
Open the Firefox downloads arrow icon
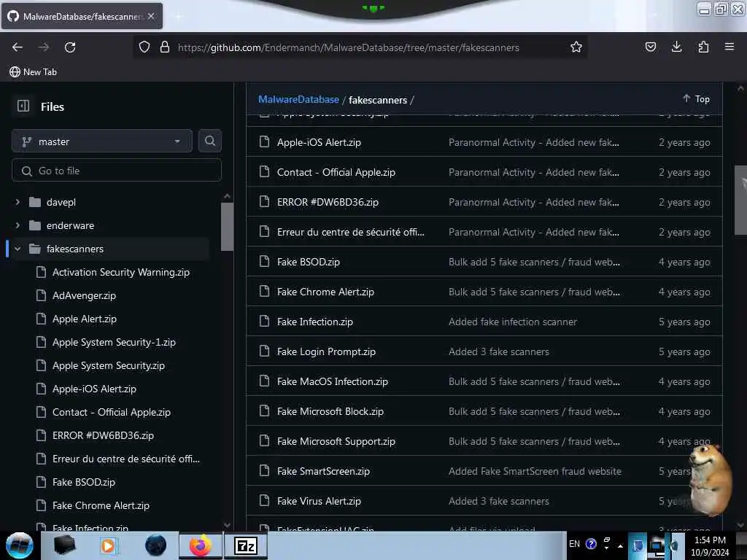(x=676, y=47)
